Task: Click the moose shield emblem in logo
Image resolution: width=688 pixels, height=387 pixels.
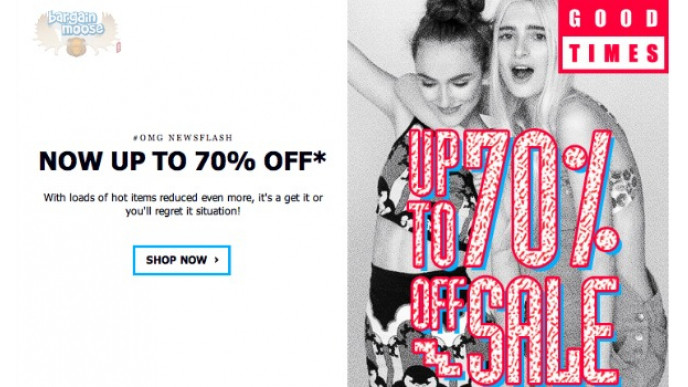Action: click(76, 46)
